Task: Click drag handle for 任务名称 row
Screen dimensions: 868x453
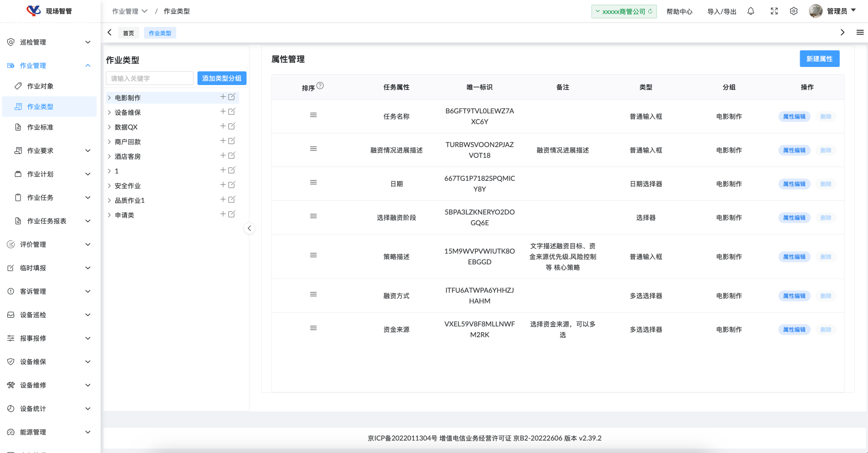Action: tap(313, 115)
